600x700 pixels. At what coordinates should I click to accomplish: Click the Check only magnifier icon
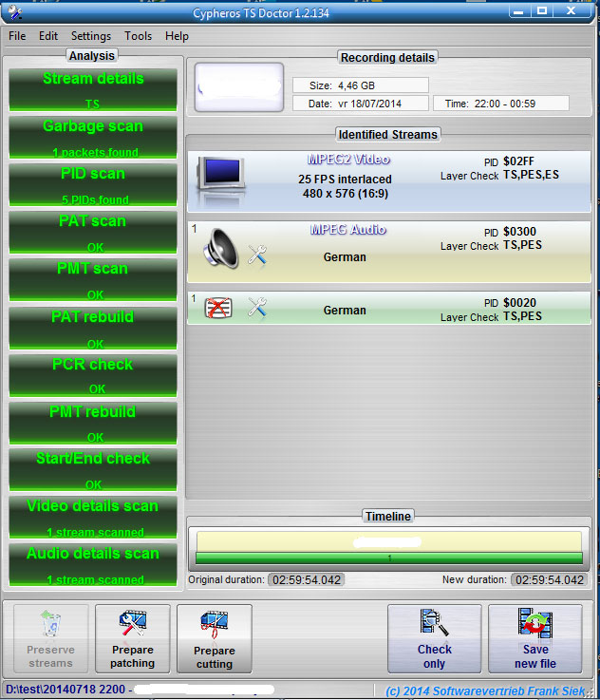pos(434,622)
